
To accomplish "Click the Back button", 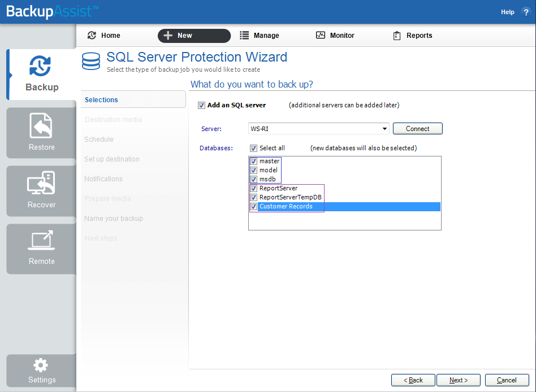I will [413, 380].
